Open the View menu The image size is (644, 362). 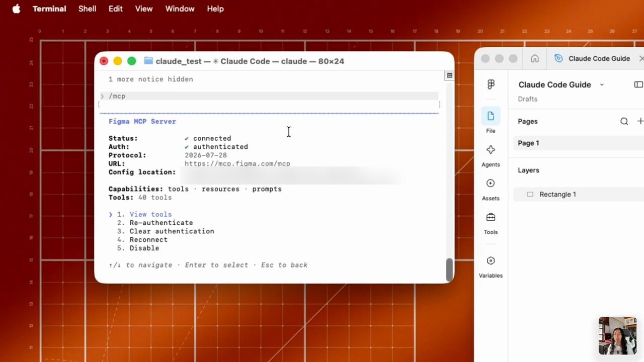pyautogui.click(x=144, y=9)
